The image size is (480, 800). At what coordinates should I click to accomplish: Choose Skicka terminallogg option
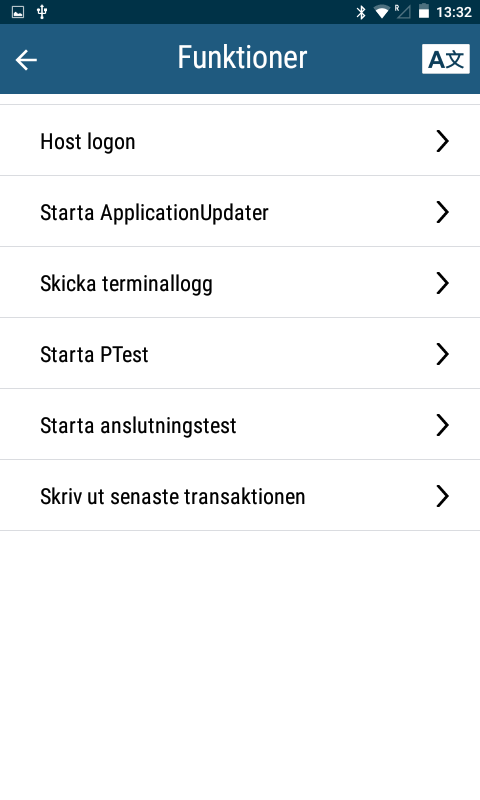coord(240,282)
